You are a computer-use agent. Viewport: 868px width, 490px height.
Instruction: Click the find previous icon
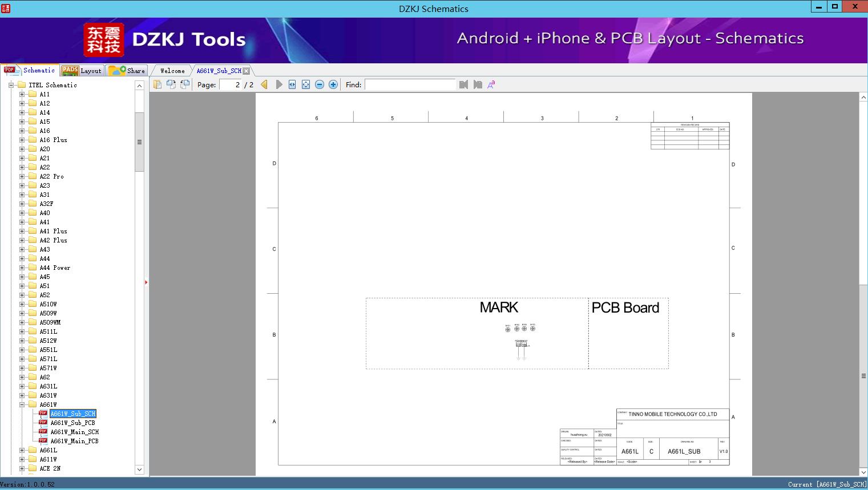pyautogui.click(x=463, y=84)
